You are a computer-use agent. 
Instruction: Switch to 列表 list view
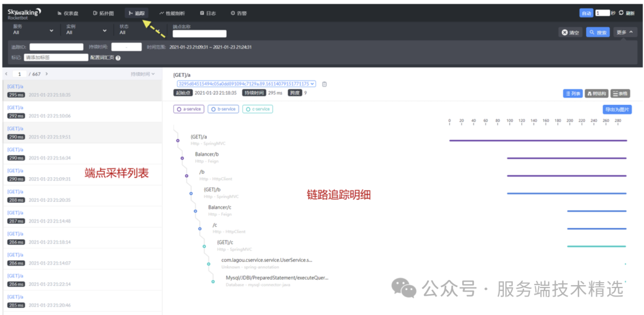coord(572,94)
